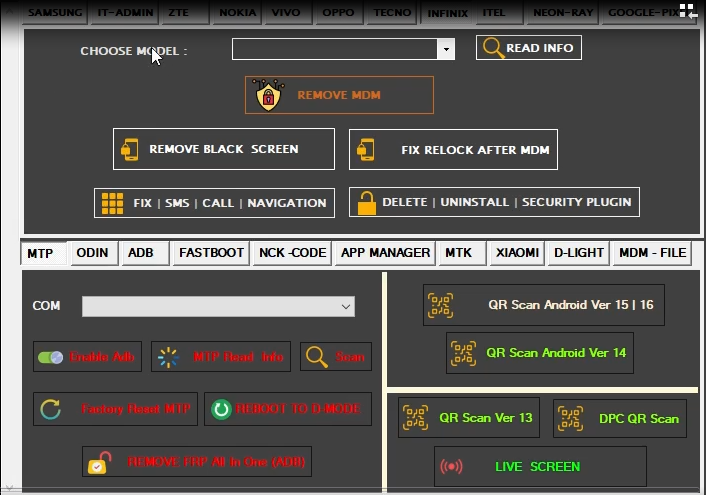Click the magnifier icon on Read Info

[x=492, y=48]
